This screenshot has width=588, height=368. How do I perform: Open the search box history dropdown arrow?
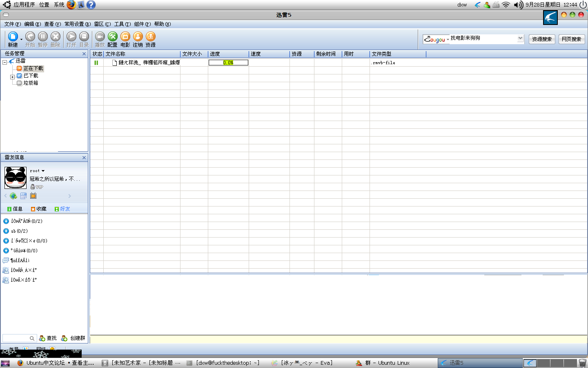click(520, 38)
